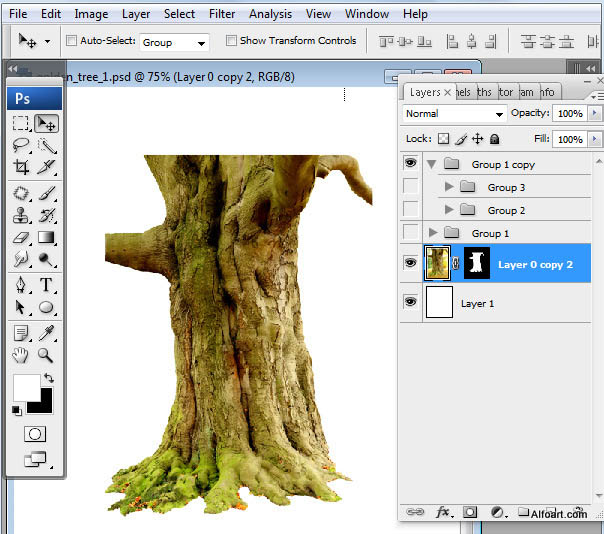Check Show Transform Controls option
The width and height of the screenshot is (604, 534).
231,41
